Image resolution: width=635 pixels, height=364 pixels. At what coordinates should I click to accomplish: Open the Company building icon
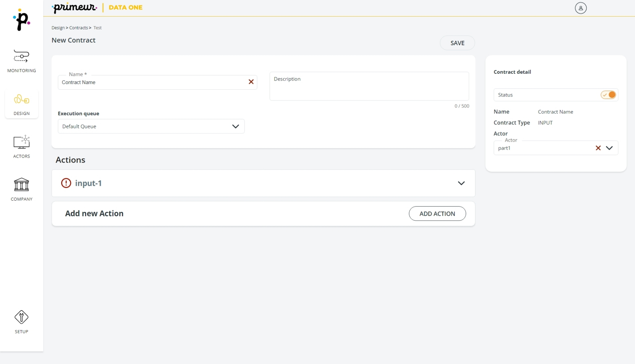pyautogui.click(x=21, y=185)
